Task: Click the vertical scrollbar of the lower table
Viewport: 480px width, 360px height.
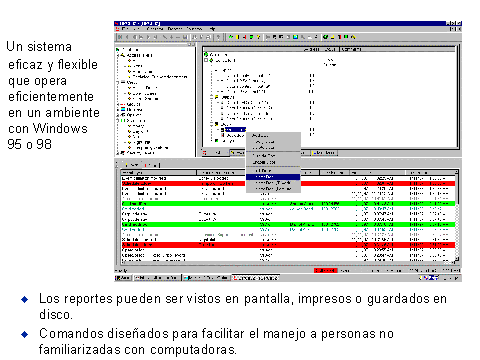Action: pos(457,216)
